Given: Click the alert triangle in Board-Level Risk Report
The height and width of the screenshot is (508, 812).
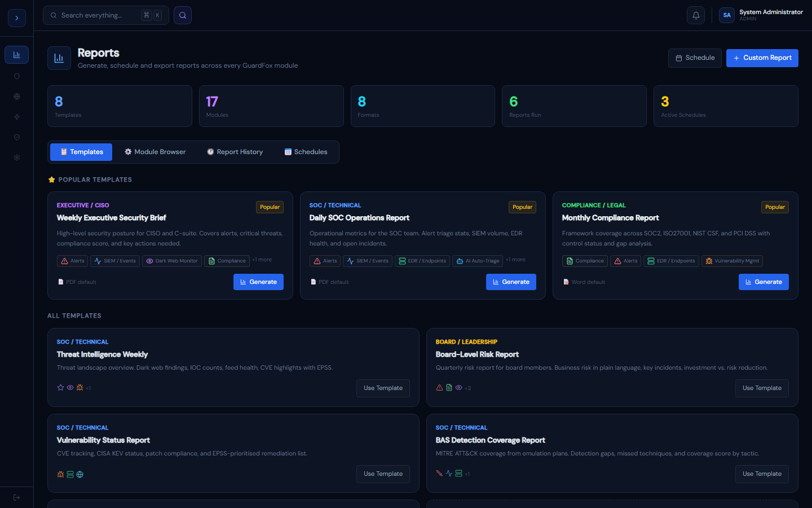Looking at the screenshot, I should click(439, 388).
